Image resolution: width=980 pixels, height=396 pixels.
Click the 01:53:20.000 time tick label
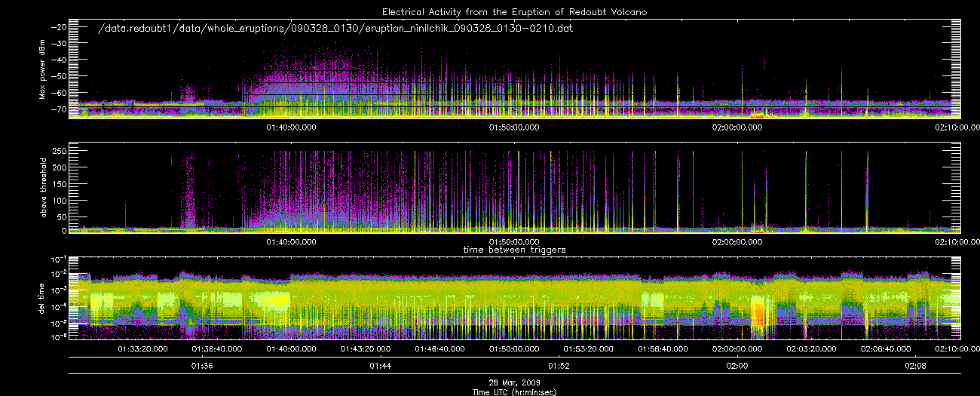(x=589, y=349)
